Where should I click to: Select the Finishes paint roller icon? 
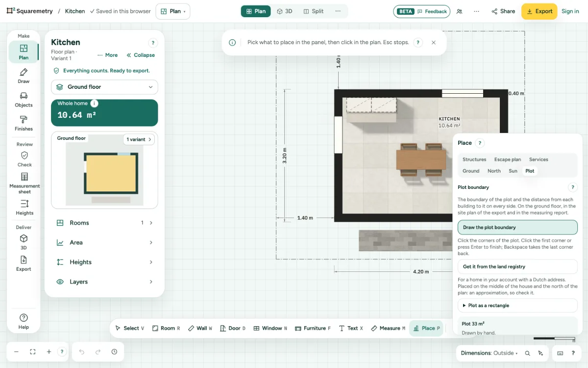tap(24, 119)
